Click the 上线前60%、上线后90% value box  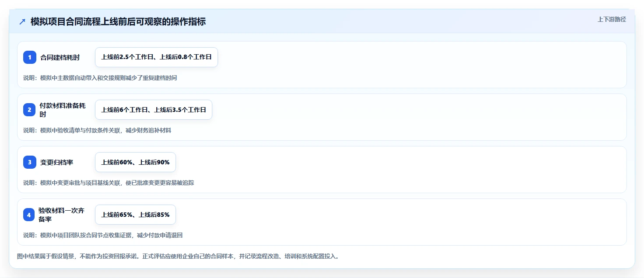[135, 162]
